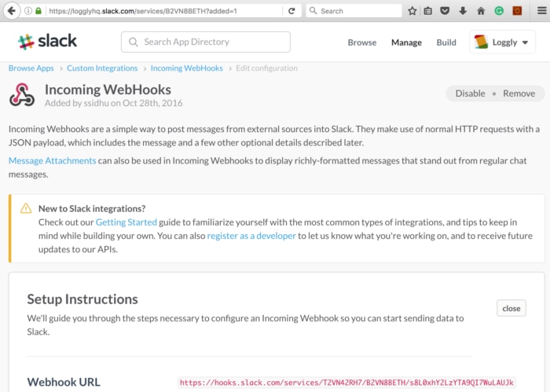Open the Pocket save icon
The height and width of the screenshot is (392, 550).
coord(445,11)
